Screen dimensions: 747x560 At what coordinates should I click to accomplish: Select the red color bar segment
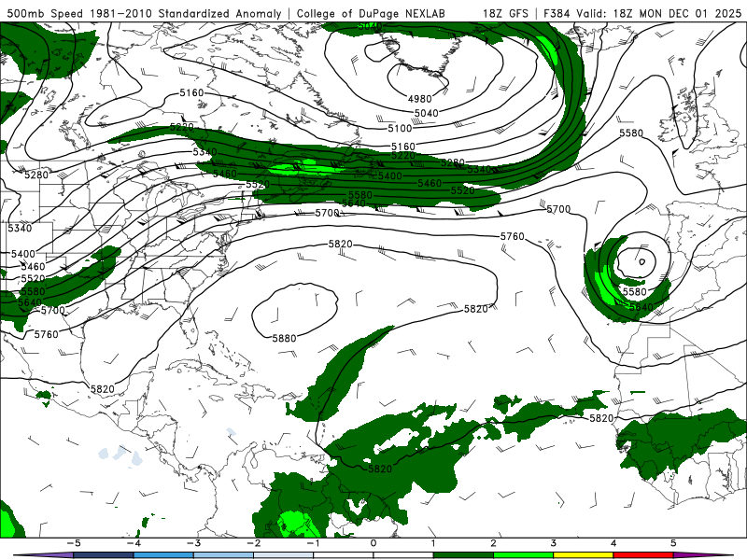pos(643,555)
